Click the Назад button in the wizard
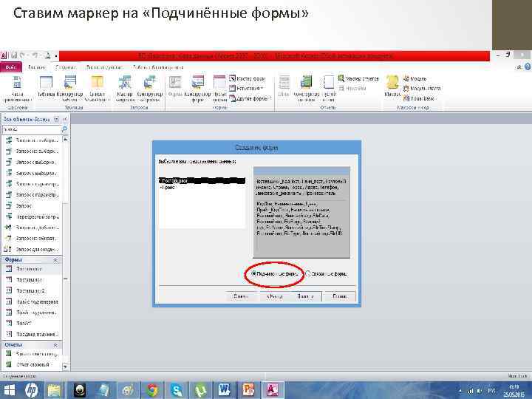Image resolution: width=532 pixels, height=399 pixels. click(x=275, y=296)
